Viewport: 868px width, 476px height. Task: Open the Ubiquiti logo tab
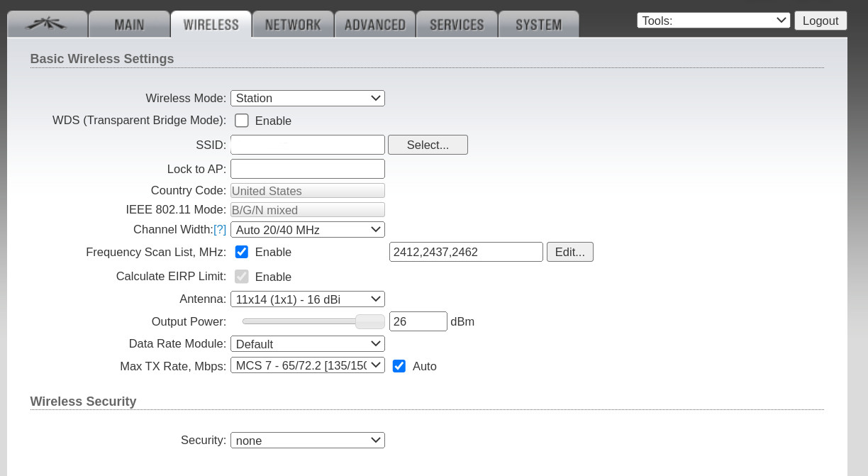48,24
